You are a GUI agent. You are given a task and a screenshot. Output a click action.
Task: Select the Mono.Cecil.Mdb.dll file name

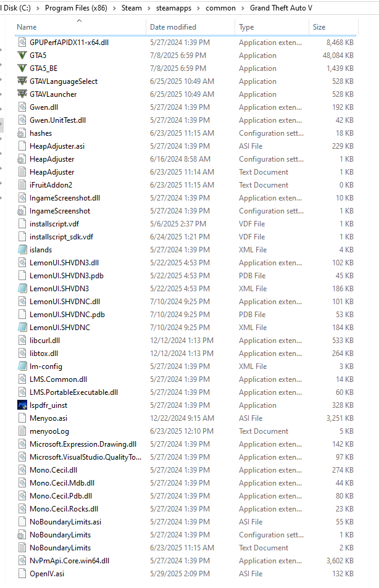[x=62, y=483]
